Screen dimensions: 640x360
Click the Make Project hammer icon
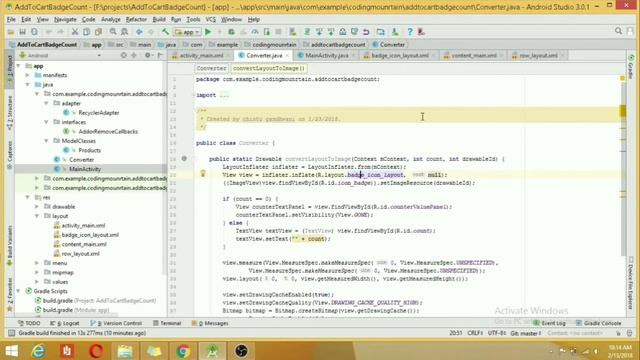coord(165,32)
